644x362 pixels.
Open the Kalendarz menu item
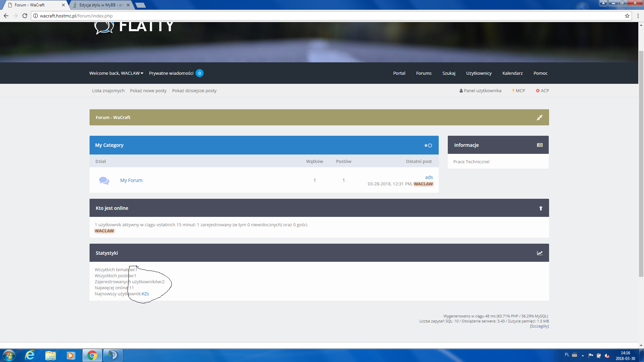click(x=512, y=73)
